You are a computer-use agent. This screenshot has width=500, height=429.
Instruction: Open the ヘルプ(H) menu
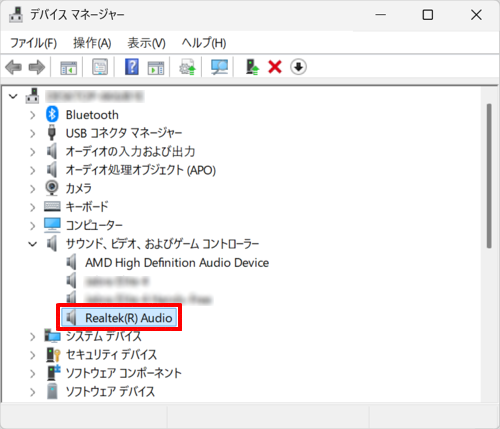(x=204, y=43)
